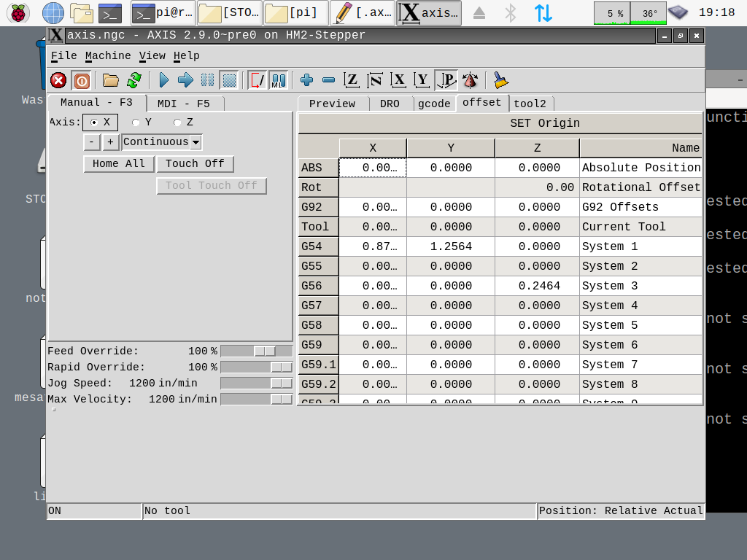
Task: Select the Manual - F3 tab
Action: pyautogui.click(x=97, y=102)
